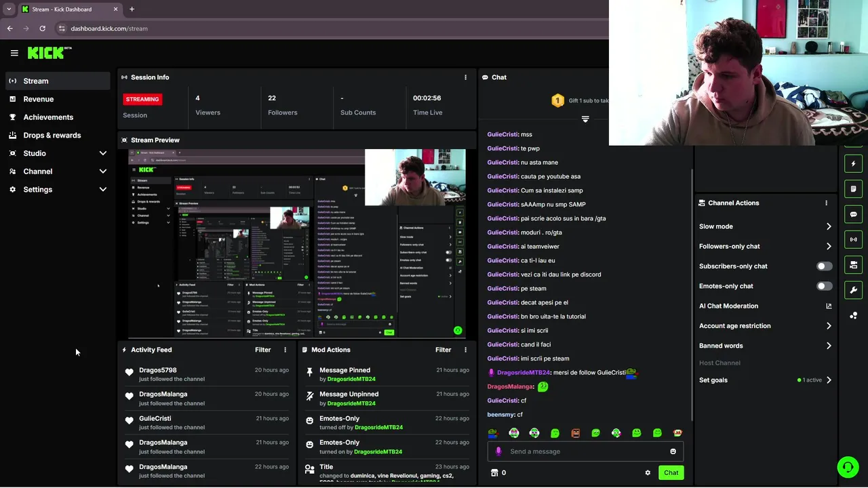The width and height of the screenshot is (868, 488).
Task: Click the browser address bar
Action: click(332, 28)
